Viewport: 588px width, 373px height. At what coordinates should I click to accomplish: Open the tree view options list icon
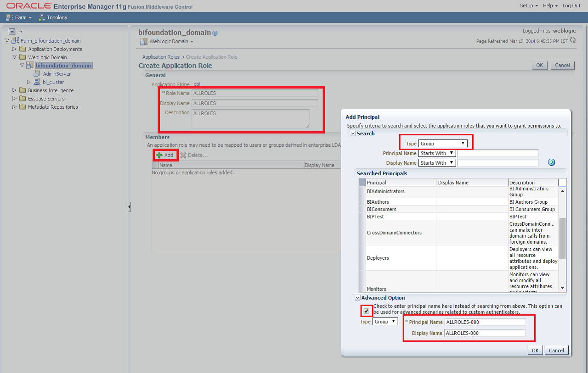12,32
